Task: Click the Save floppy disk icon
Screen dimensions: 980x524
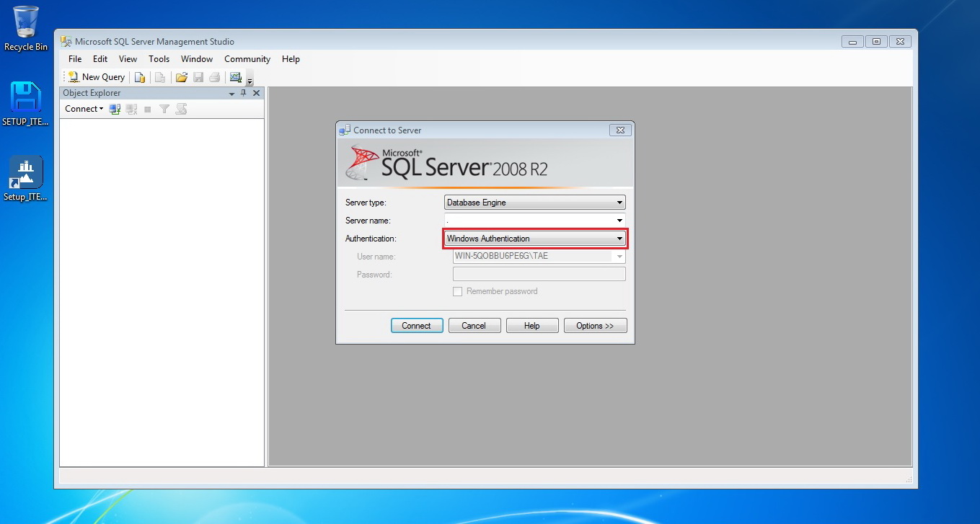Action: (x=198, y=77)
